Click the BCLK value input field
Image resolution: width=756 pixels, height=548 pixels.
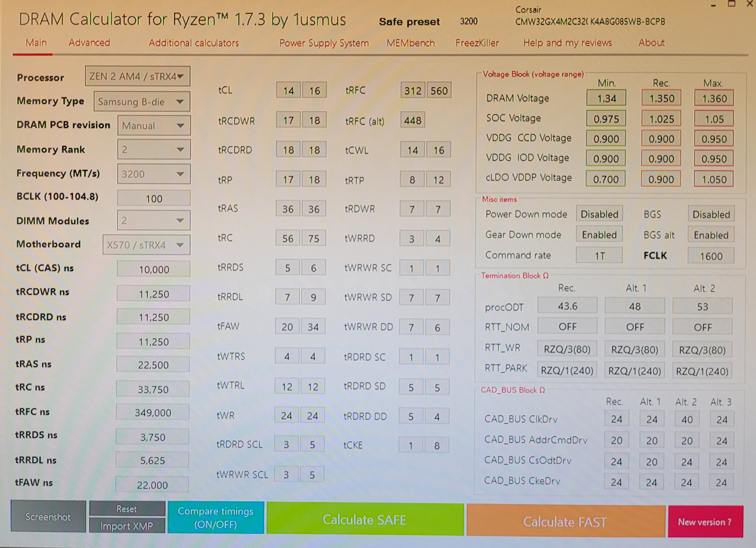pyautogui.click(x=154, y=199)
